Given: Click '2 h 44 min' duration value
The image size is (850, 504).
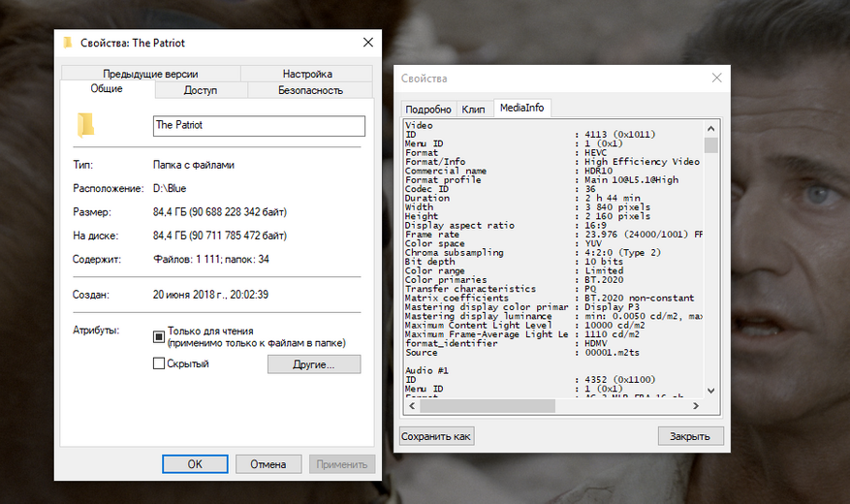Looking at the screenshot, I should tap(612, 199).
